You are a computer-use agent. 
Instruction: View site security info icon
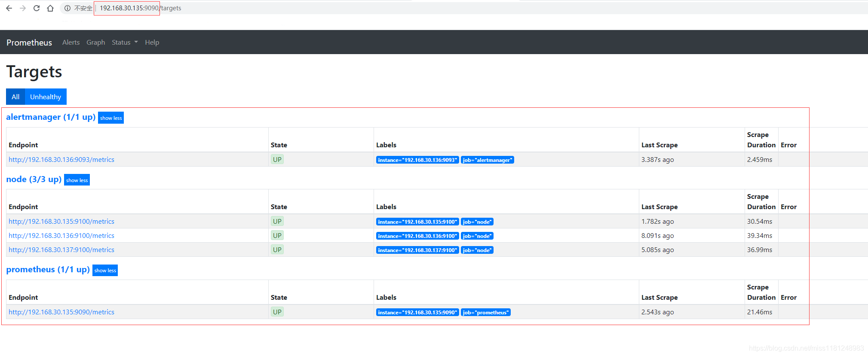tap(67, 8)
